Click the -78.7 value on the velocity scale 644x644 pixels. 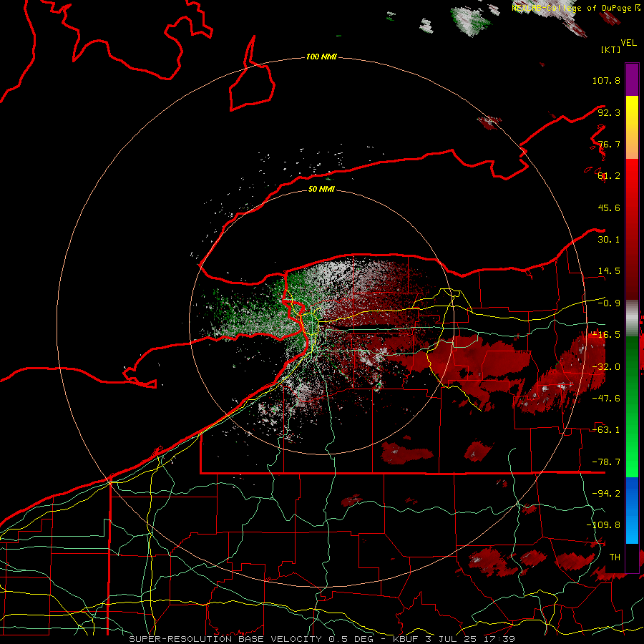[x=606, y=462]
